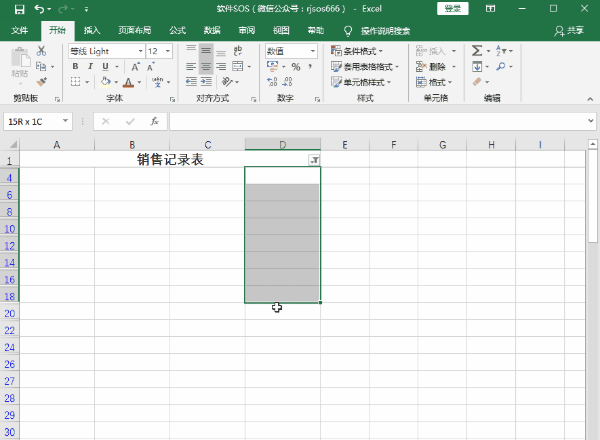The width and height of the screenshot is (600, 440).
Task: Apply accounting number format
Action: pos(272,67)
